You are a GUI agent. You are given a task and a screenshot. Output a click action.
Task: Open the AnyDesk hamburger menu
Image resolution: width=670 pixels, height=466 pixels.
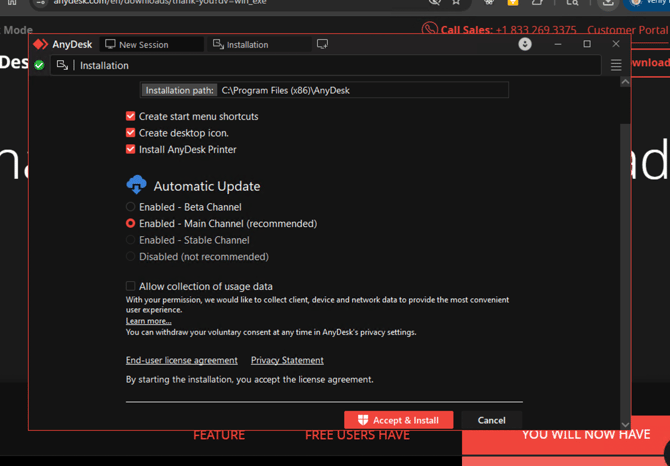(x=616, y=65)
